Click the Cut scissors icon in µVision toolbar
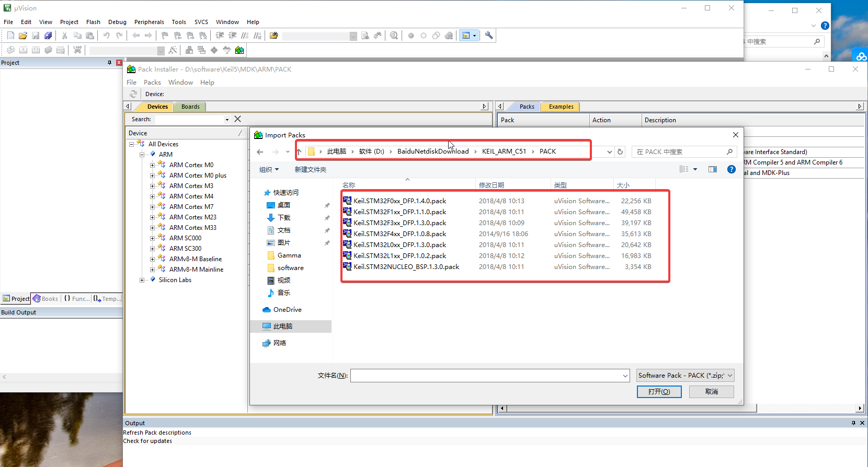Image resolution: width=868 pixels, height=467 pixels. pos(65,36)
